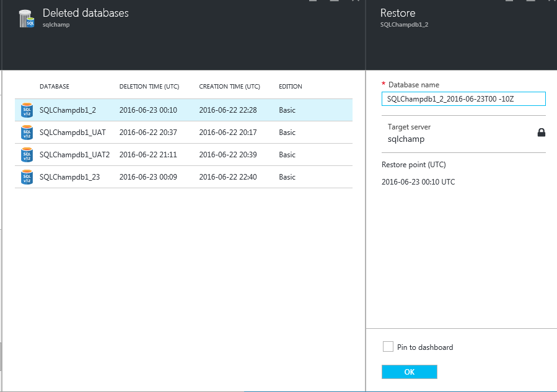Click the restore point 2016-06-23 00:10 UTC
This screenshot has width=557, height=392.
tap(418, 182)
